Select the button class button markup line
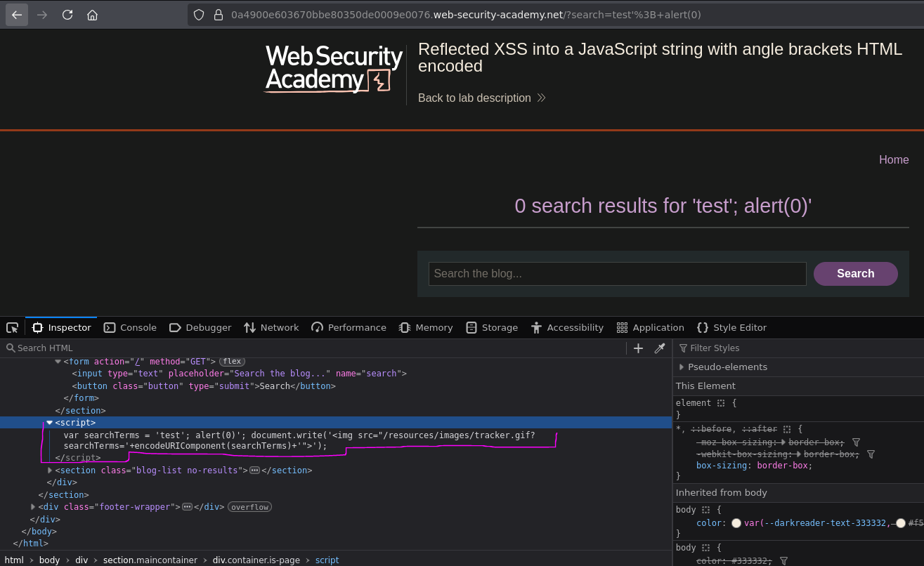The image size is (924, 566). (x=204, y=386)
